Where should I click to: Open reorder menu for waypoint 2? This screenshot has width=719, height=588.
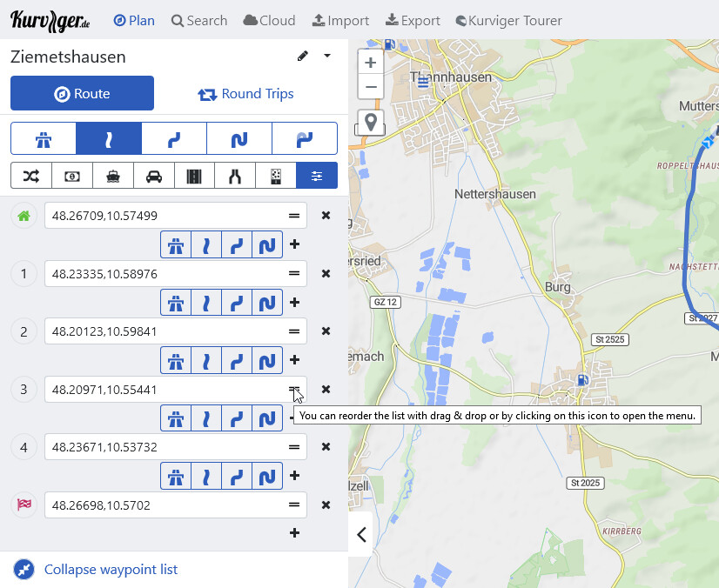[294, 331]
